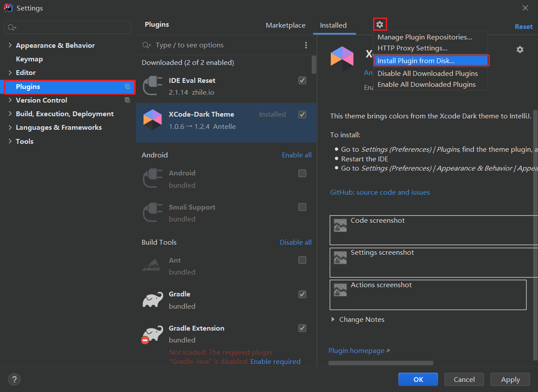Click the Gradle elephant icon
The height and width of the screenshot is (392, 538).
(x=153, y=300)
